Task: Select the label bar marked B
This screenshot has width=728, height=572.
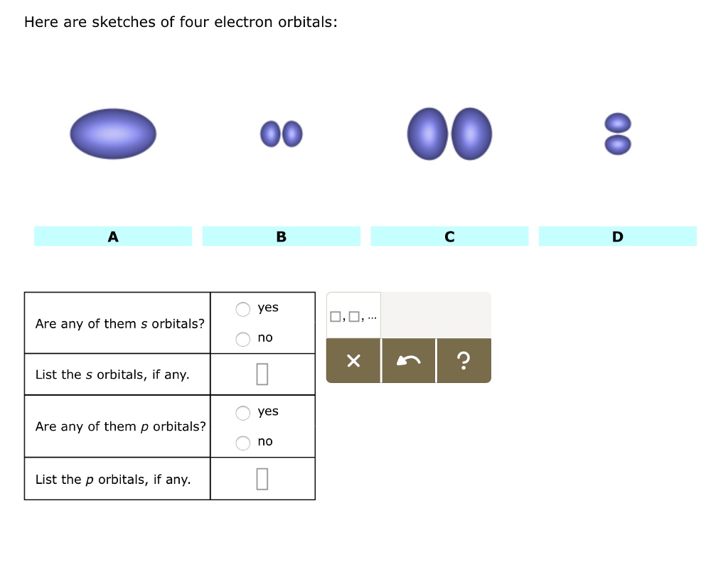Action: (x=282, y=235)
